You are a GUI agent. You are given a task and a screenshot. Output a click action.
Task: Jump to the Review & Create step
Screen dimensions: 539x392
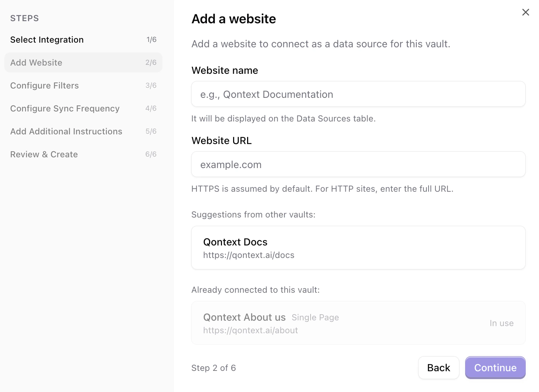coord(44,154)
